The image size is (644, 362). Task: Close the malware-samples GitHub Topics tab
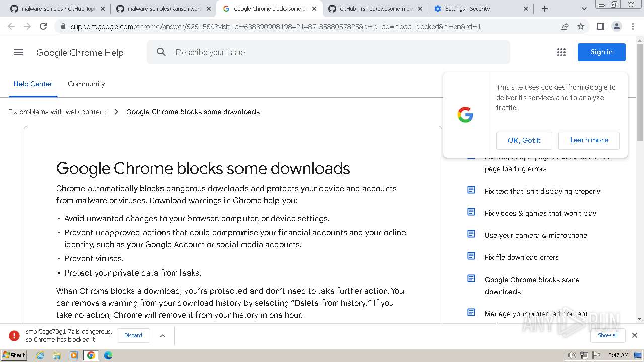(103, 9)
